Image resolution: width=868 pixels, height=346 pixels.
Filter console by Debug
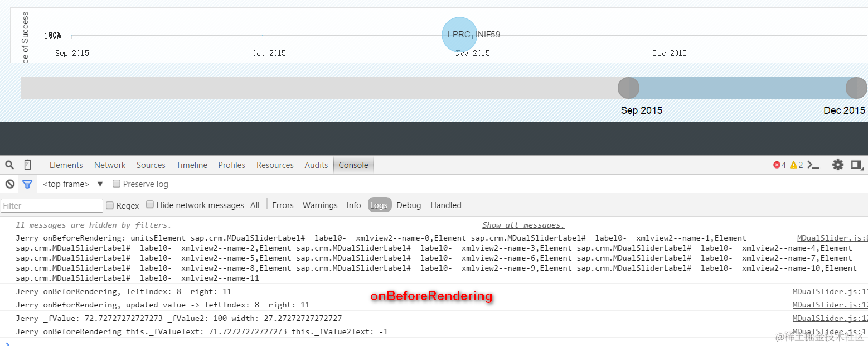[x=409, y=205]
